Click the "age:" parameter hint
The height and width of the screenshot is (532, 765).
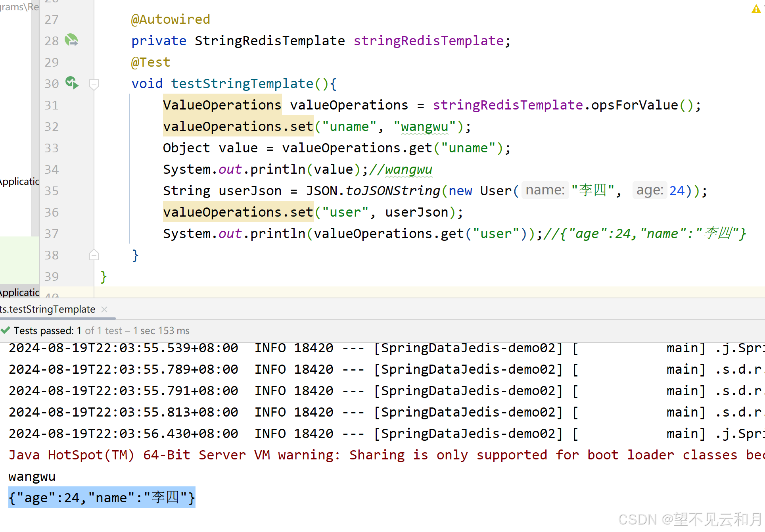(649, 190)
